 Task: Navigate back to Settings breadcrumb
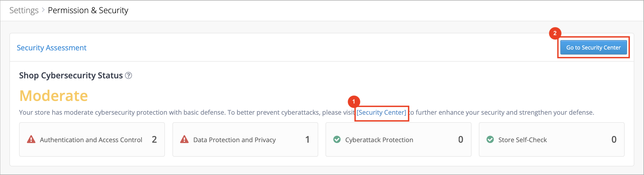[x=24, y=10]
